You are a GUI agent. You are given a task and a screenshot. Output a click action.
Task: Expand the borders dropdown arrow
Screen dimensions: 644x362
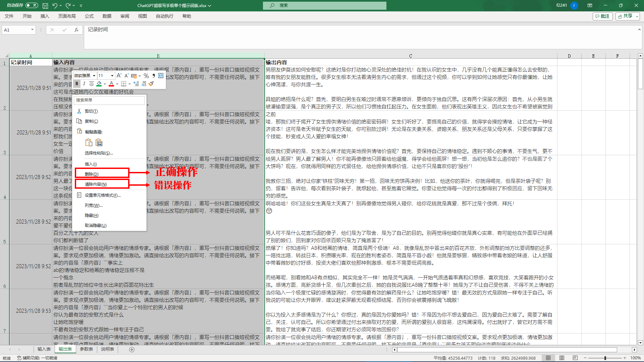point(129,84)
